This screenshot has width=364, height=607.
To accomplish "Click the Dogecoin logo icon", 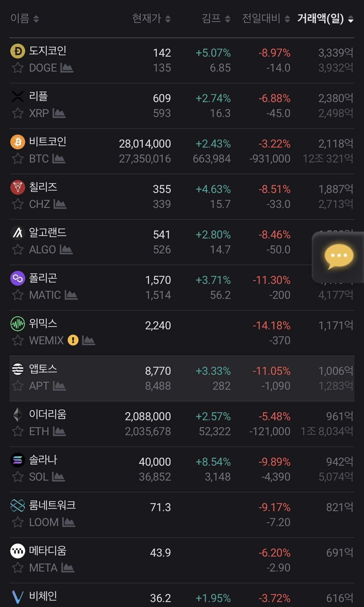I will coord(18,51).
